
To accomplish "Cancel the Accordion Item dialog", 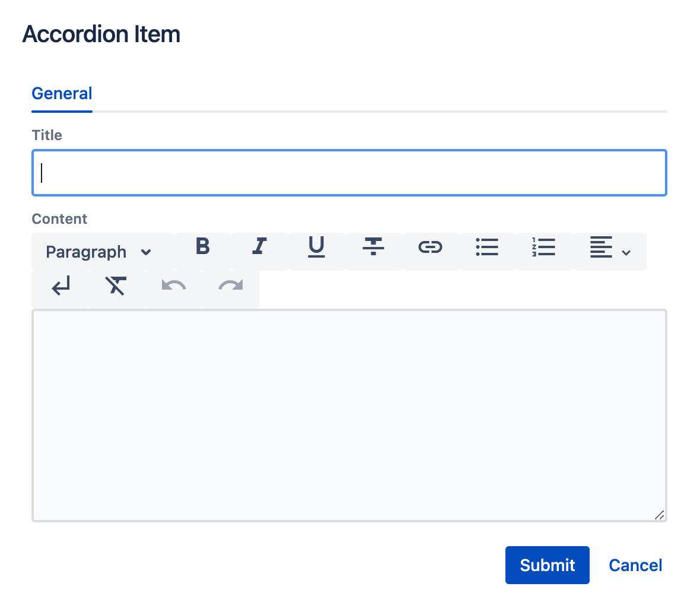I will point(635,565).
